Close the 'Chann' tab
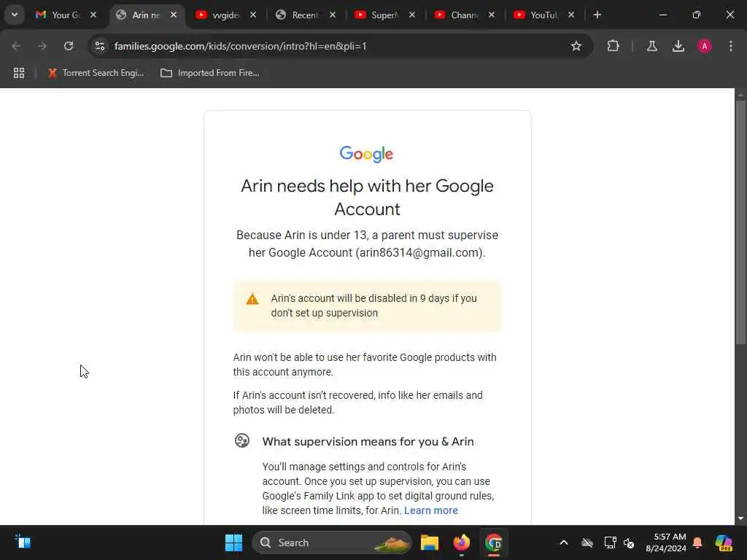The image size is (747, 560). [x=492, y=15]
